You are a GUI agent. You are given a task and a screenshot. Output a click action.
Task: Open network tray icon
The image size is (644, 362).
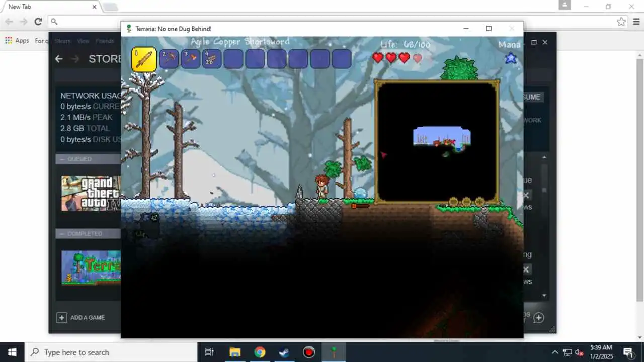[x=567, y=352]
